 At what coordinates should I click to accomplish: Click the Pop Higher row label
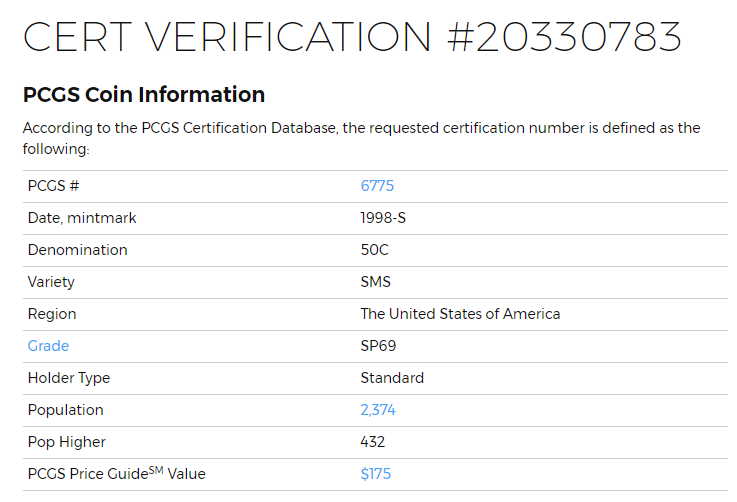(x=66, y=442)
